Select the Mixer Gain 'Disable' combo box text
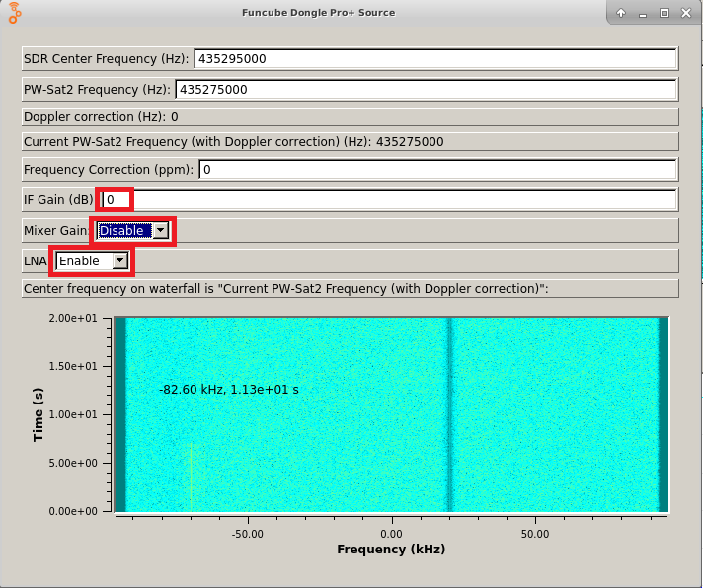703x588 pixels. click(x=123, y=231)
